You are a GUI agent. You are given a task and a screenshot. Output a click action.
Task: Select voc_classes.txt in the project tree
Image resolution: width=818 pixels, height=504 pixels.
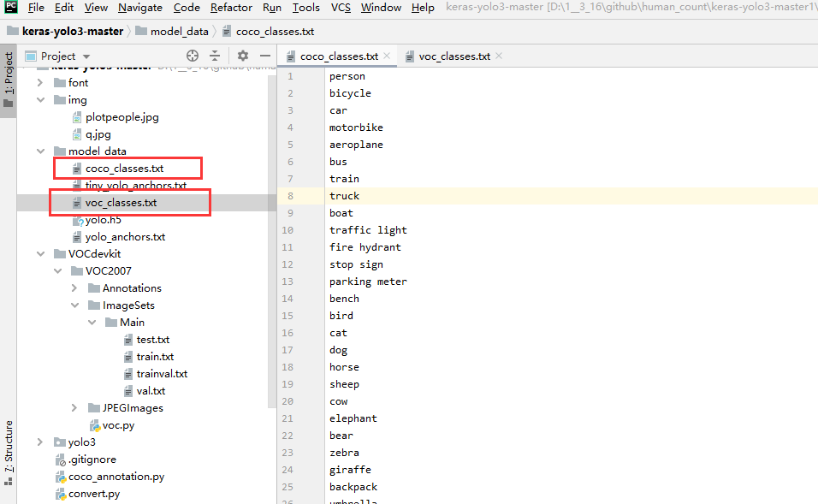pos(121,203)
